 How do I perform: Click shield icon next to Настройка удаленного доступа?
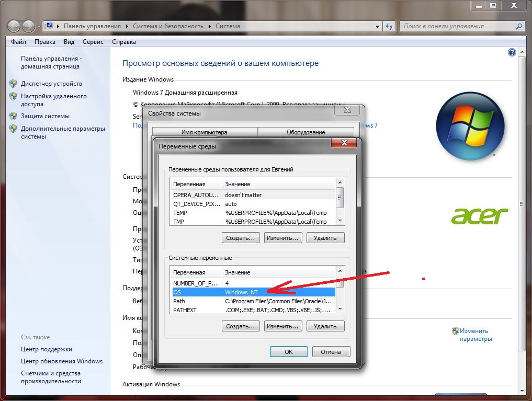[13, 96]
